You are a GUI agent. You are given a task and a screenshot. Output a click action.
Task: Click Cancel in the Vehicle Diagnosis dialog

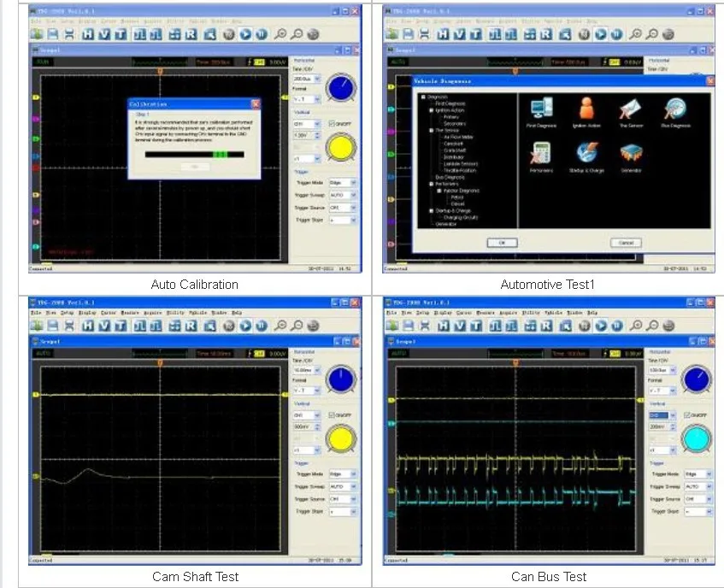tap(626, 243)
